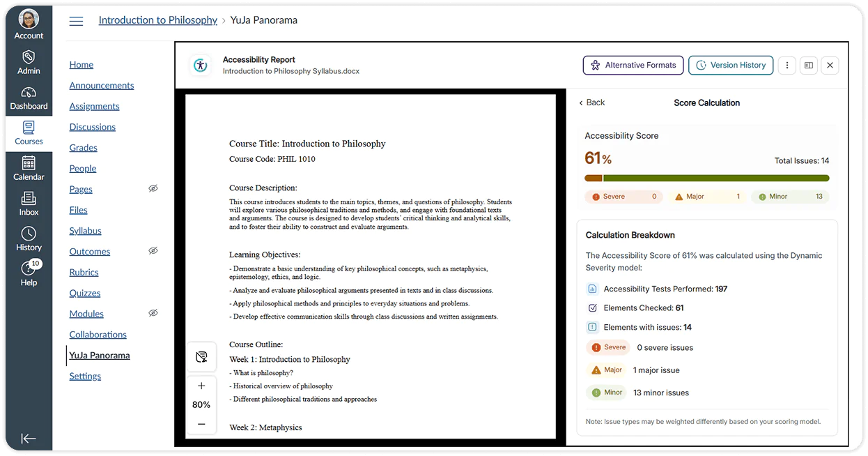Open the Files course link
868x456 pixels.
pos(79,210)
